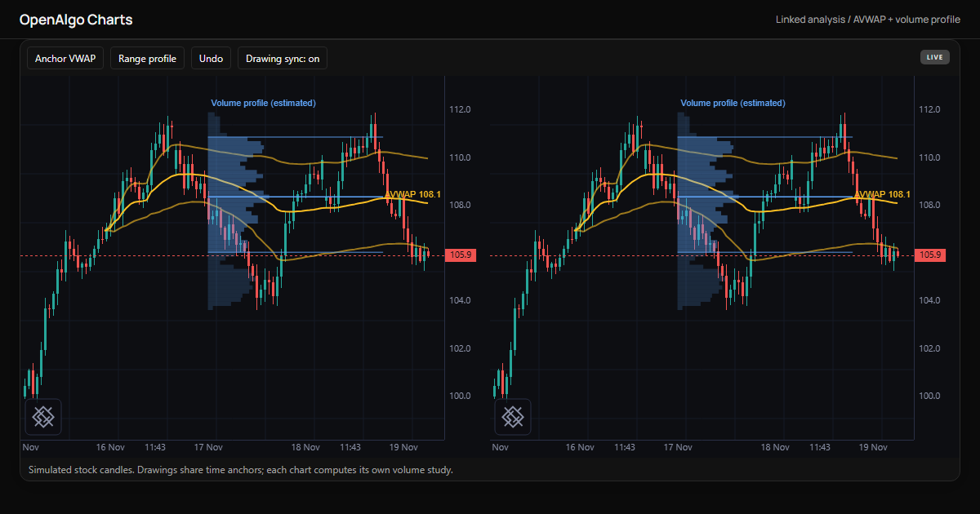The image size is (980, 514).
Task: Click the right chart logo icon
Action: pyautogui.click(x=513, y=417)
